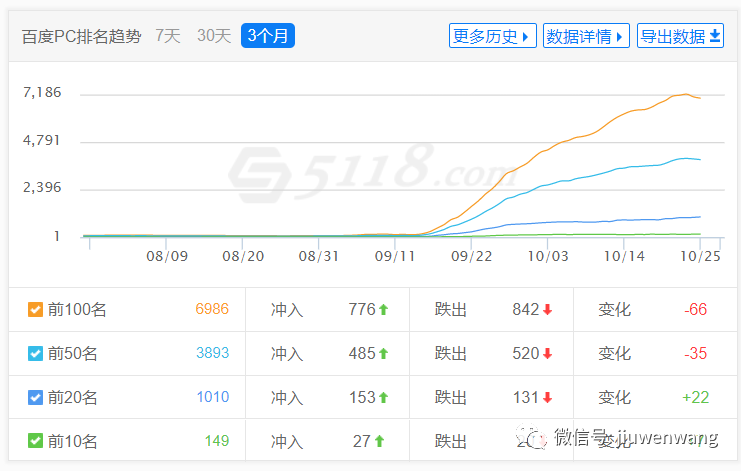This screenshot has width=741, height=471.
Task: Open 数据详情 data details button
Action: [586, 36]
